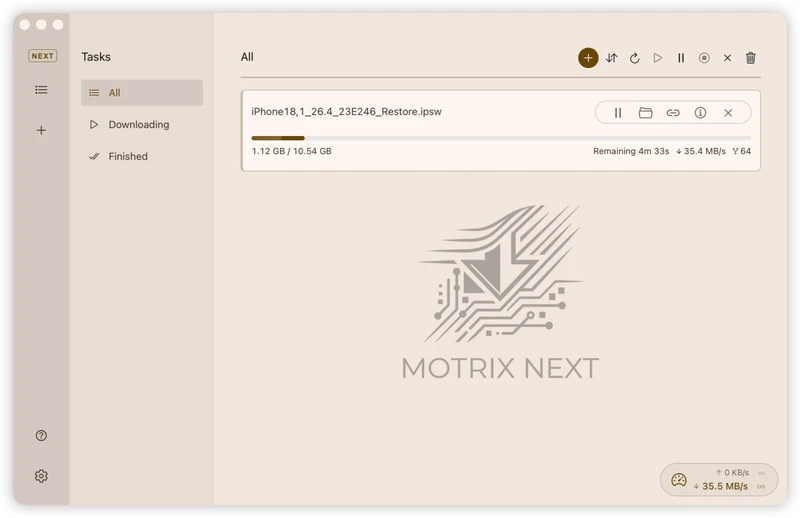800x518 pixels.
Task: Pause all tasks from top toolbar
Action: click(681, 58)
